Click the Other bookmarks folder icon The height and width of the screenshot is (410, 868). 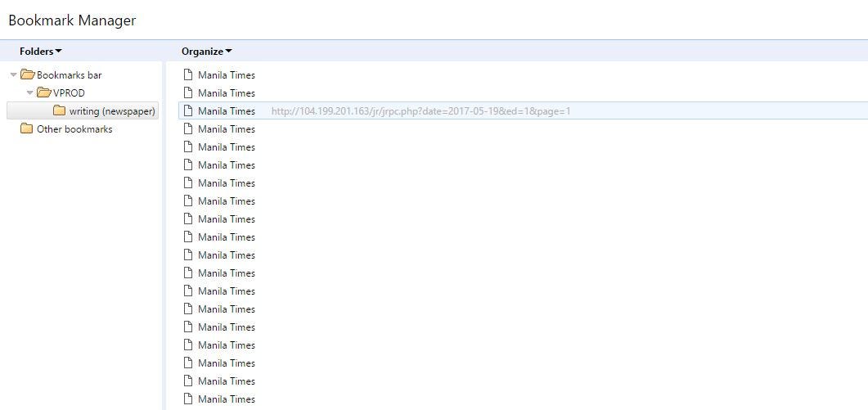pos(26,128)
